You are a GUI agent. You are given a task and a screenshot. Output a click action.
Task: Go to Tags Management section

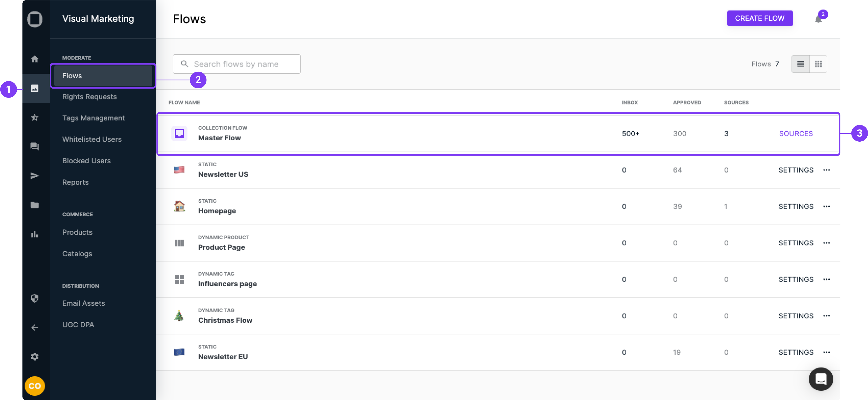pyautogui.click(x=93, y=118)
